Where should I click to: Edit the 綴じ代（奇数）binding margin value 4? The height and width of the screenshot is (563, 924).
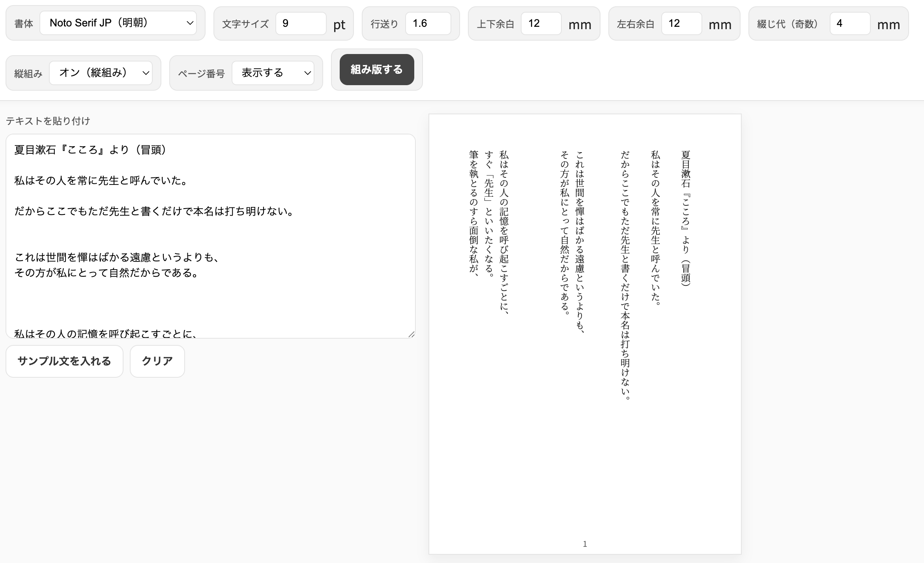[850, 24]
